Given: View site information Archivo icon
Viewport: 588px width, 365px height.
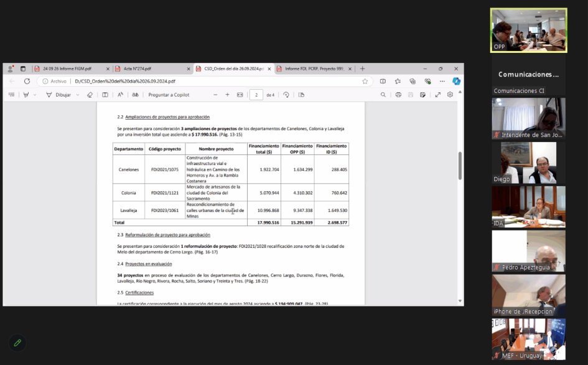Looking at the screenshot, I should [x=54, y=81].
